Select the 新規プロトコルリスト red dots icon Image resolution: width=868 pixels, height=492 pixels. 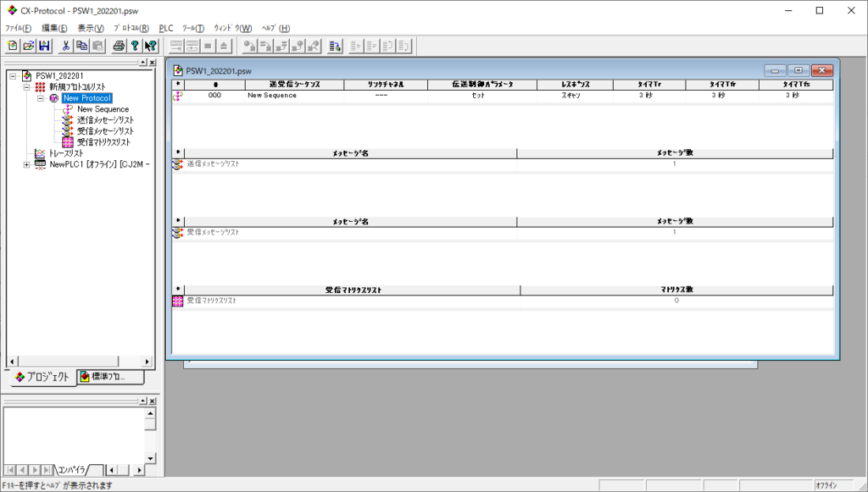click(40, 86)
